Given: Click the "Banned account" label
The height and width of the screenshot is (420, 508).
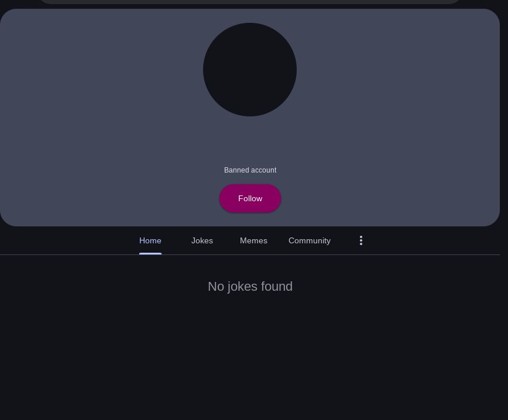Looking at the screenshot, I should (x=250, y=170).
